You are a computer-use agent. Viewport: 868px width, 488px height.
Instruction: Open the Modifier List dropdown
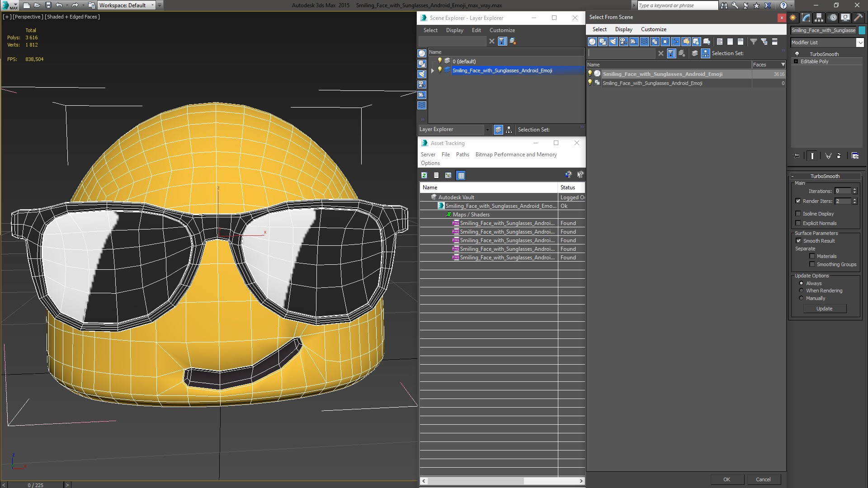tap(859, 42)
